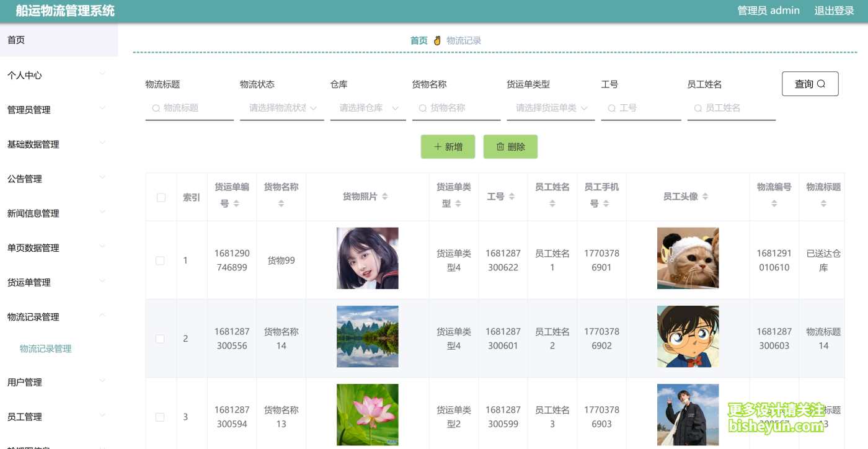The height and width of the screenshot is (449, 868).
Task: Open the Conan cartoon employee avatar
Action: [x=688, y=336]
